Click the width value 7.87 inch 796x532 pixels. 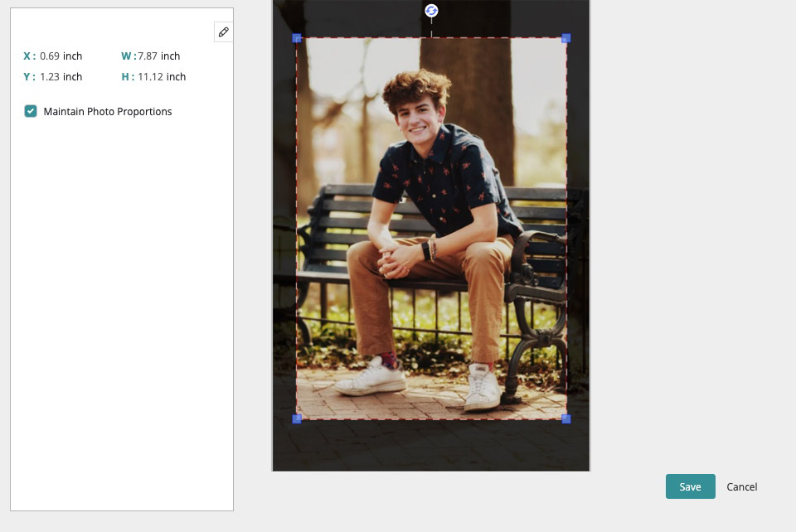coord(159,56)
